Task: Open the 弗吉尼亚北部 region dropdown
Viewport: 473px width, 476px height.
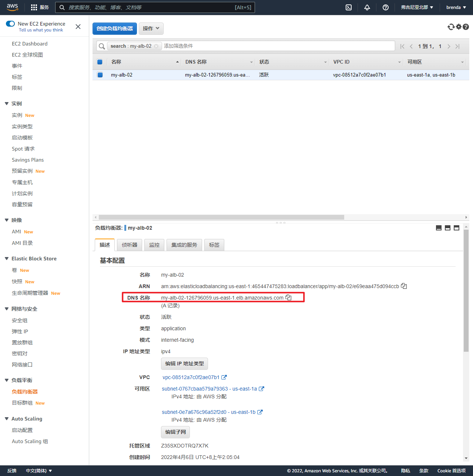Action: [x=417, y=7]
